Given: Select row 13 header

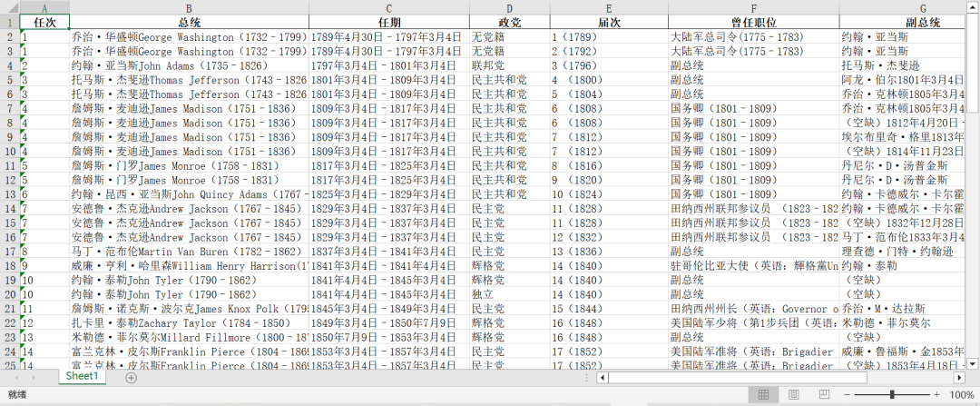Looking at the screenshot, I should (9, 194).
